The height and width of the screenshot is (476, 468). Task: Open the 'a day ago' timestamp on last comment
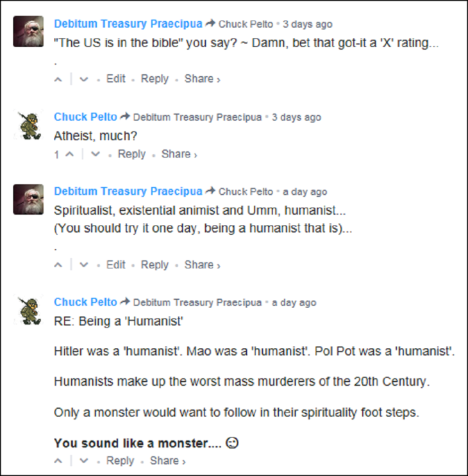coord(294,302)
